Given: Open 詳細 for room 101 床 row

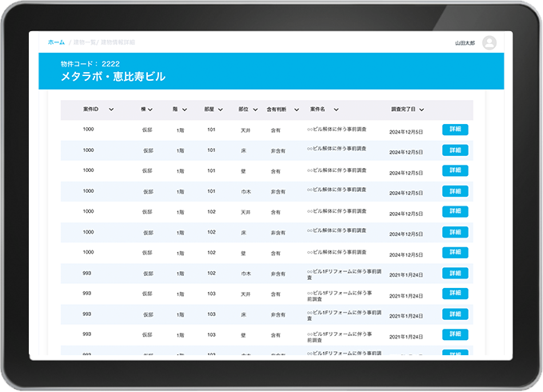Looking at the screenshot, I should tap(455, 150).
